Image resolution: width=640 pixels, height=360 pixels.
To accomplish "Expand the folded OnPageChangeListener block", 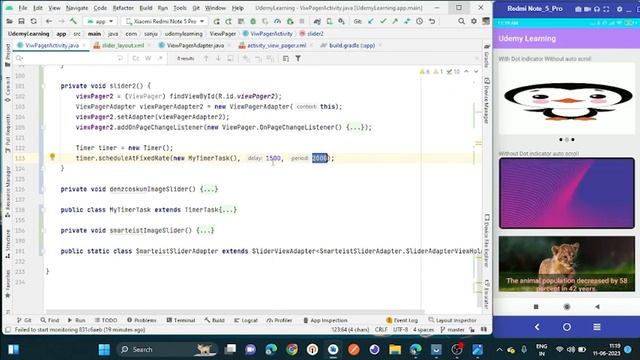I will (x=354, y=127).
